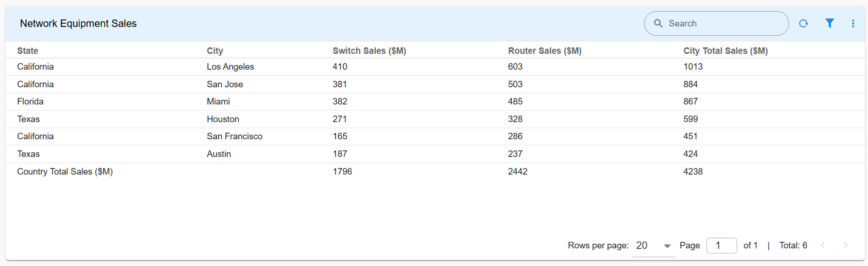Click the page number input field

point(721,246)
